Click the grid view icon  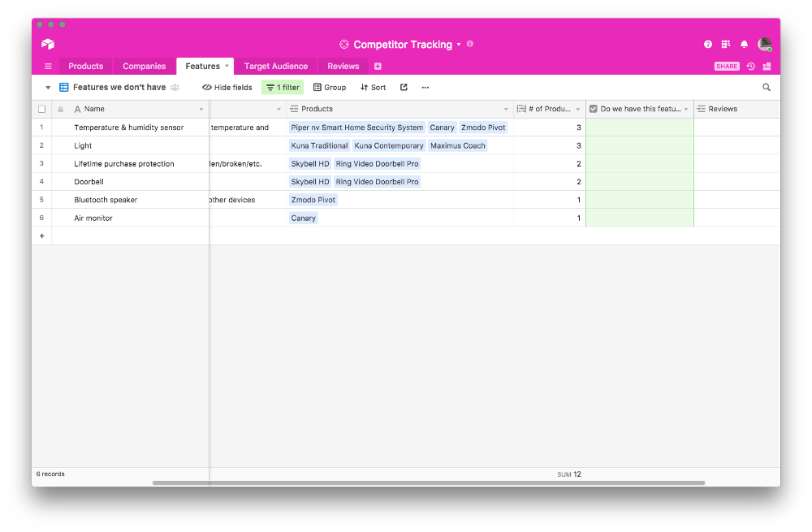(x=63, y=88)
